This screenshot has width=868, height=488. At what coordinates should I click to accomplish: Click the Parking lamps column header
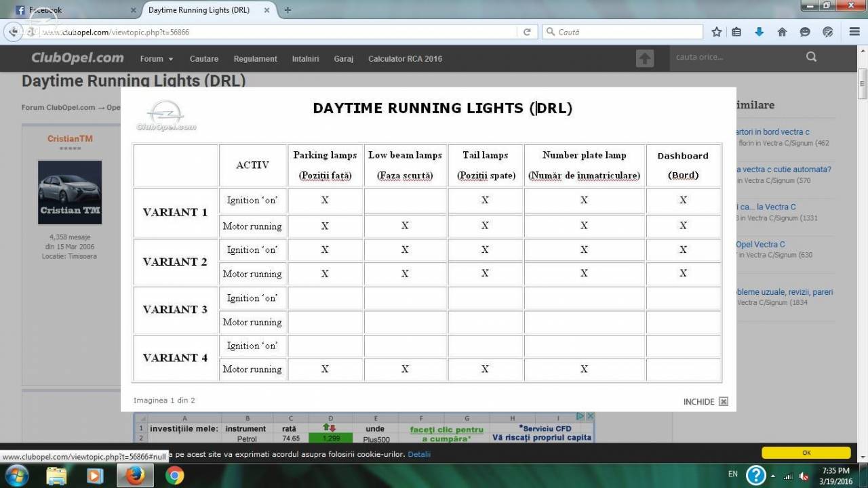tap(325, 165)
